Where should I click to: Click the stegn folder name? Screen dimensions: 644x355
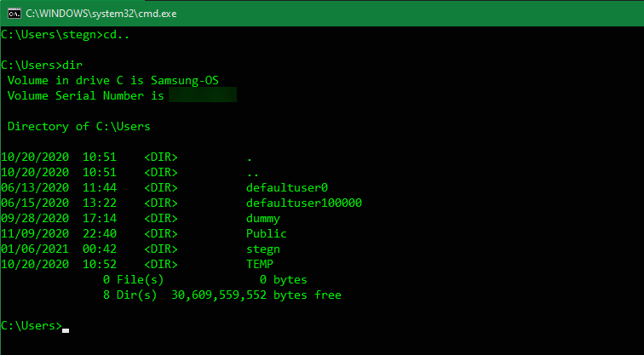pyautogui.click(x=262, y=249)
